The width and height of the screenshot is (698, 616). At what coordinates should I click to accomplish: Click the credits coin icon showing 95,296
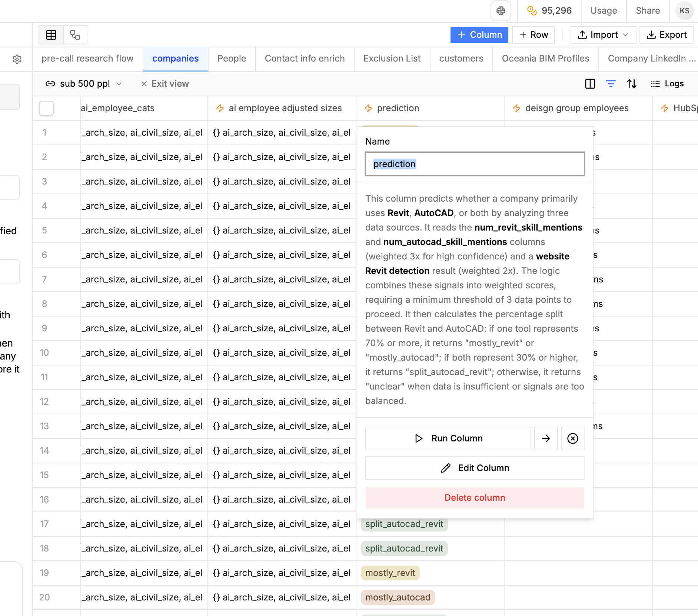[532, 11]
